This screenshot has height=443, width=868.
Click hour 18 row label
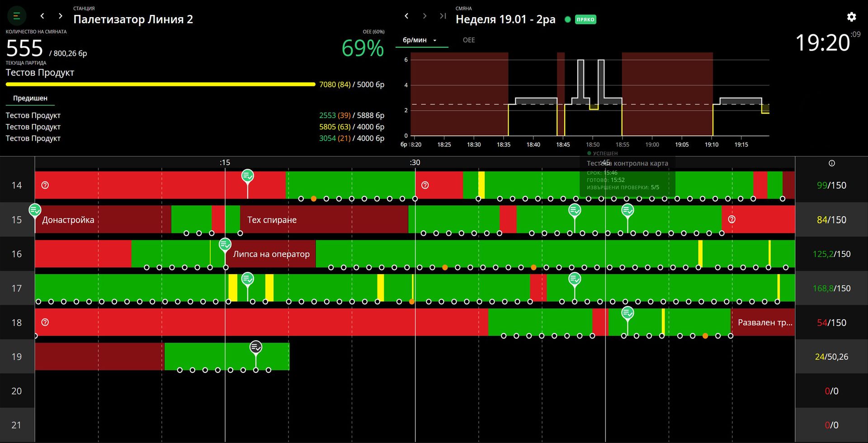(x=17, y=322)
